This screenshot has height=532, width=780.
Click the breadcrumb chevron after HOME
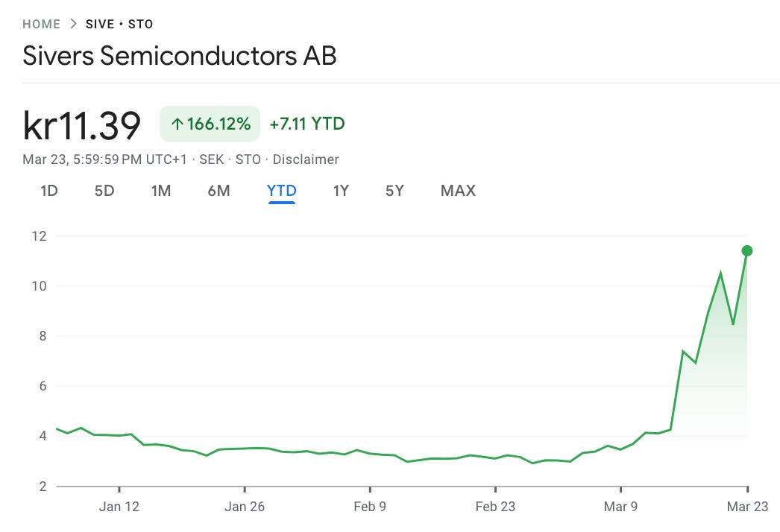point(72,23)
